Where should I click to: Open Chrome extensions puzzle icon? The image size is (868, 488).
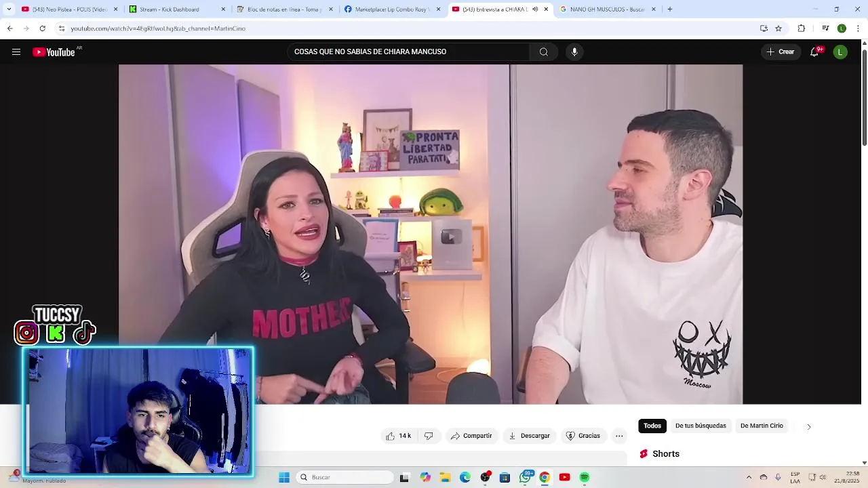pyautogui.click(x=802, y=28)
